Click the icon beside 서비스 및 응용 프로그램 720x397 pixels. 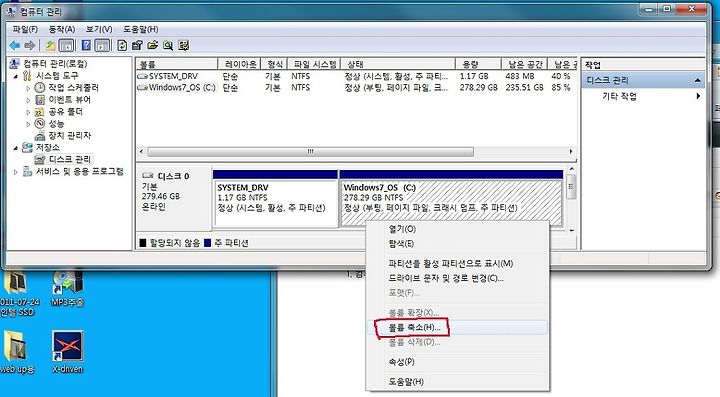tap(28, 172)
